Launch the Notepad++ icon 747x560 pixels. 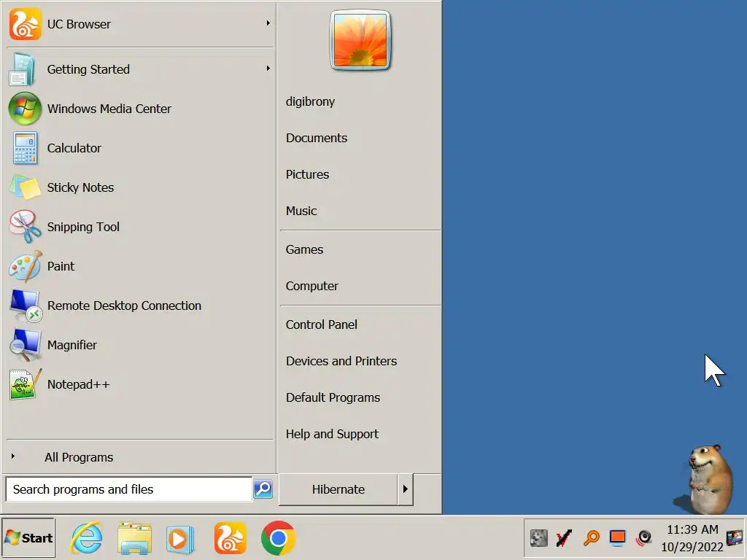click(x=25, y=384)
